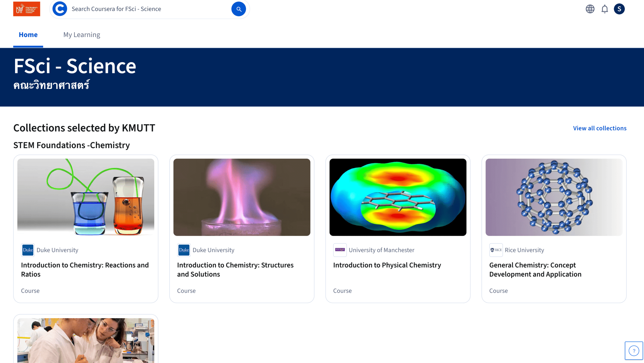This screenshot has width=644, height=363.
Task: Click the colorful molecular surface thumbnail
Action: pyautogui.click(x=398, y=197)
